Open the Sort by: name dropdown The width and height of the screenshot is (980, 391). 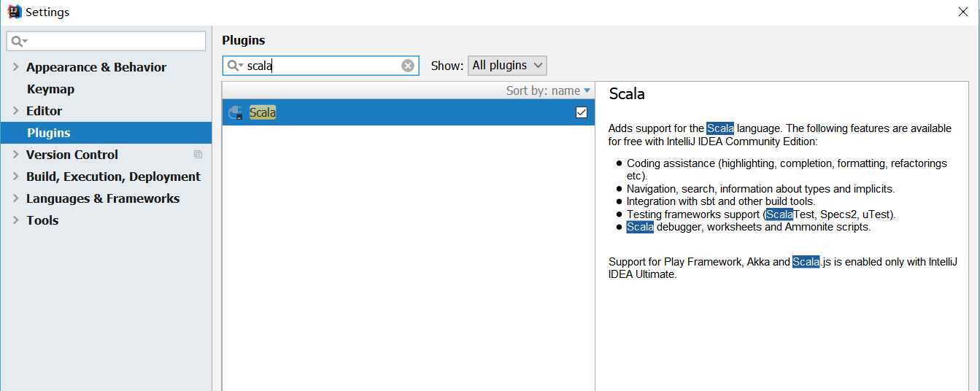point(548,90)
